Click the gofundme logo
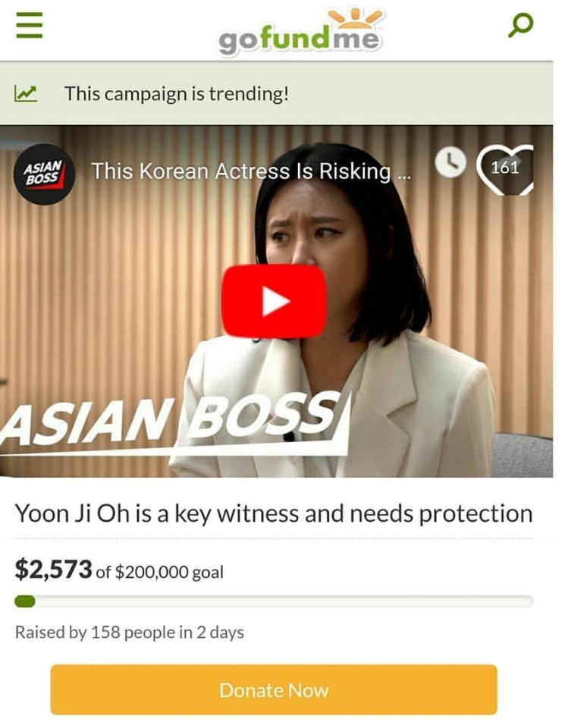562x728 pixels. 300,32
